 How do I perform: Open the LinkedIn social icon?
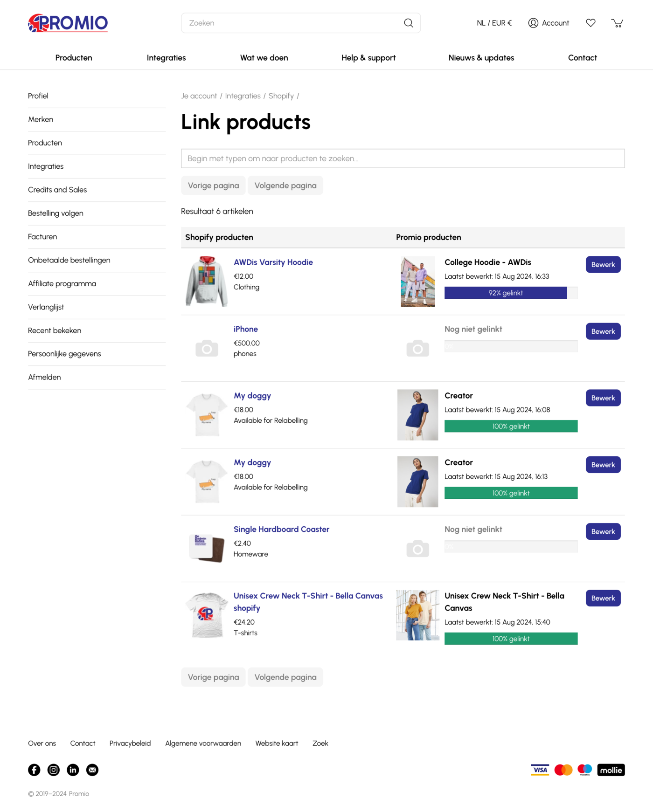(73, 770)
